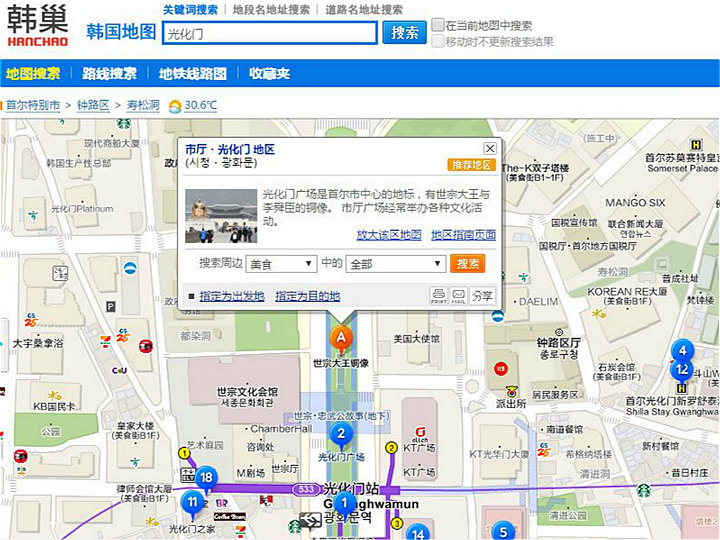
Task: Click the 7-Eleven store icon
Action: 106,341
